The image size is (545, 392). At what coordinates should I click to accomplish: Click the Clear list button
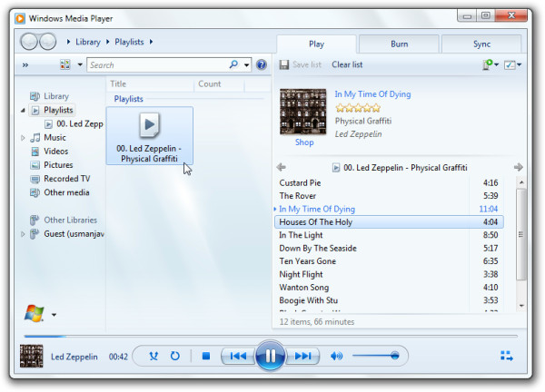[x=347, y=64]
